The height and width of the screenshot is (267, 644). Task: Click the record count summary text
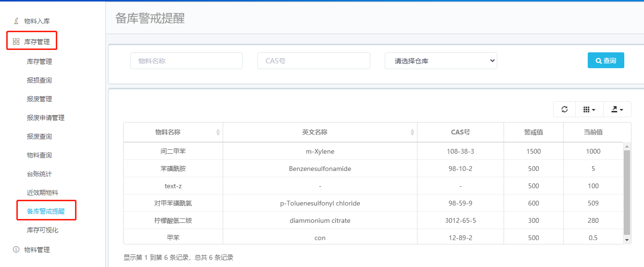coord(178,257)
